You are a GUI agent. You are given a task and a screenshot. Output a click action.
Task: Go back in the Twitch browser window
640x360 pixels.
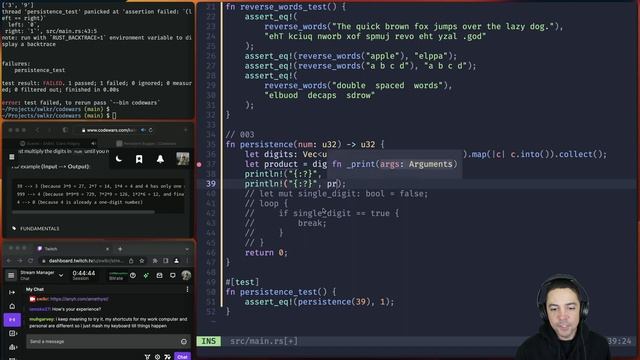9,260
